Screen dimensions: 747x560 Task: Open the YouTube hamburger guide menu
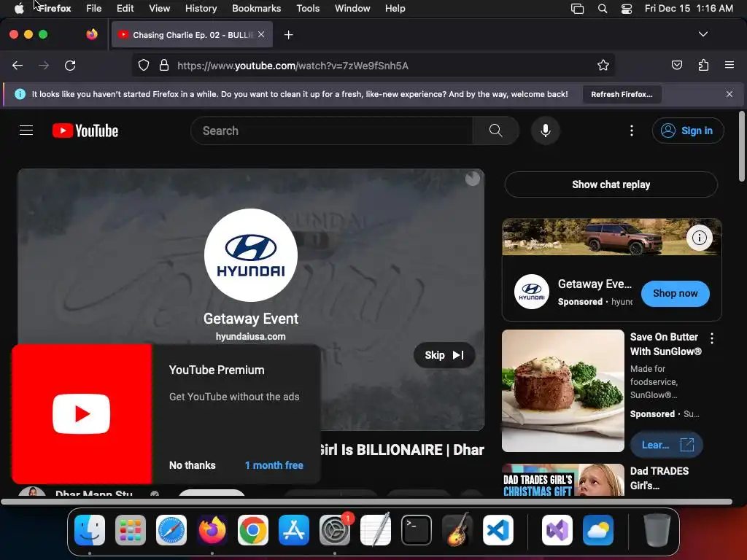pyautogui.click(x=26, y=131)
